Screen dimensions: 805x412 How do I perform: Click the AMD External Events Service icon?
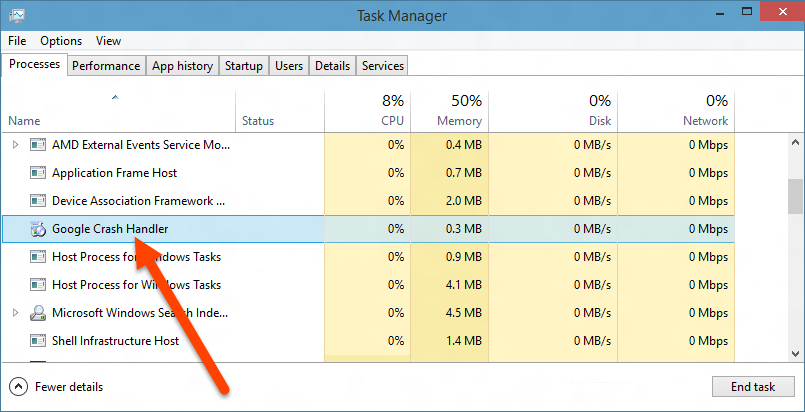point(38,145)
